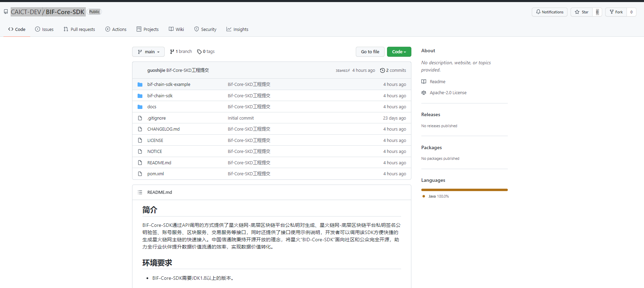Click the Star count badge
Screen dimensions: 644x288
click(x=597, y=12)
